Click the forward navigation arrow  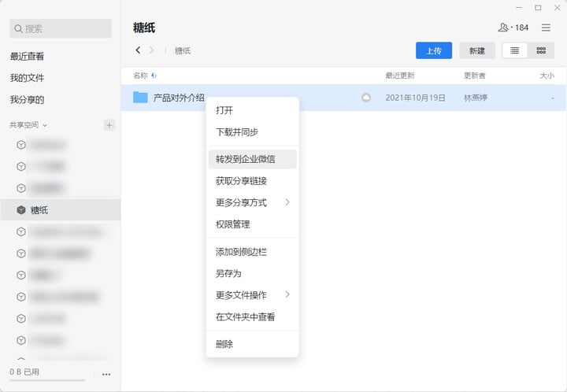point(151,50)
